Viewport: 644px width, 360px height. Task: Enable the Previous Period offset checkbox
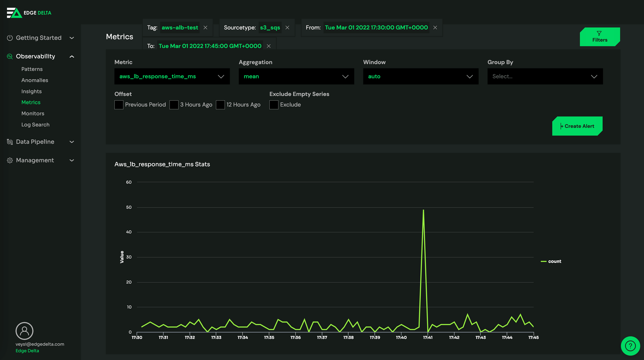pyautogui.click(x=119, y=105)
